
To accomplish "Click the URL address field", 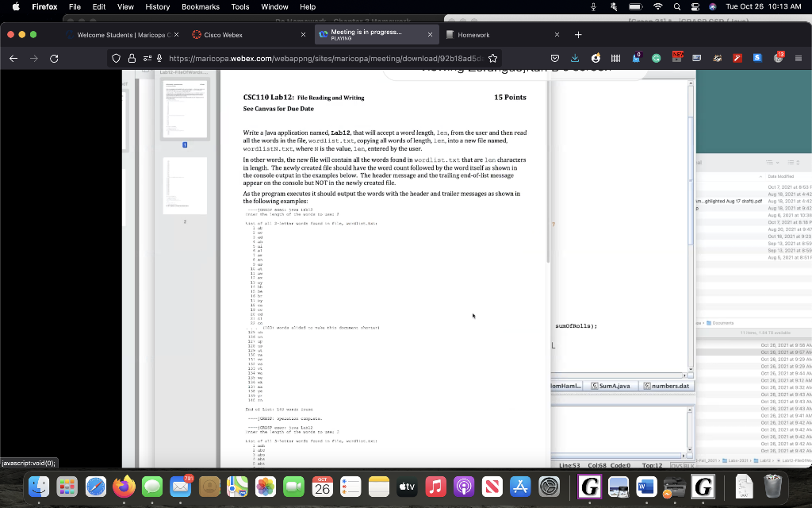I will point(325,59).
